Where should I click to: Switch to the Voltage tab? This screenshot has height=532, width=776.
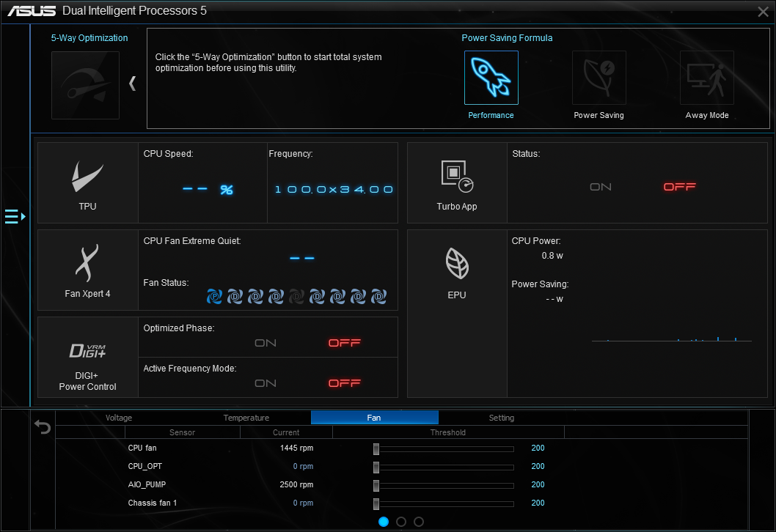(x=119, y=418)
